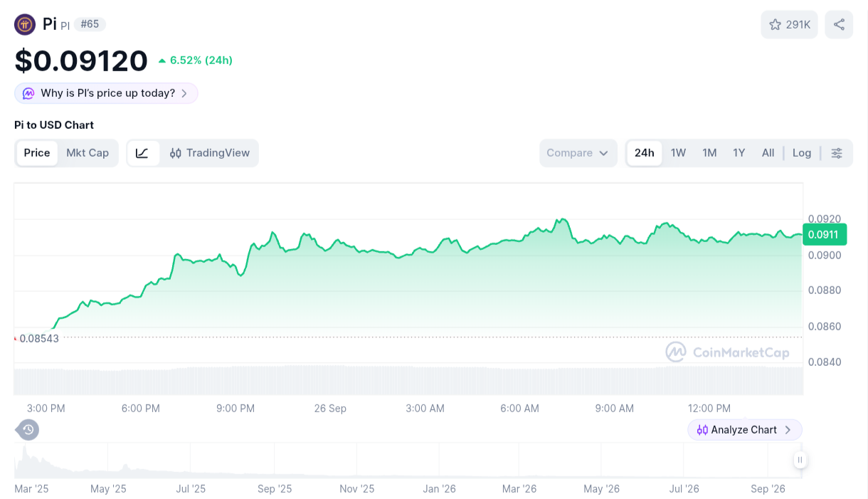Viewport: 868px width, 499px height.
Task: Choose the All time range
Action: [x=768, y=153]
